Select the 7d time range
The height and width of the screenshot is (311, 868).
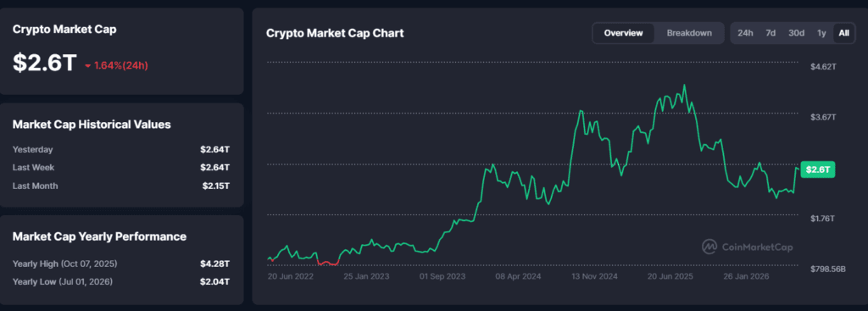(771, 33)
